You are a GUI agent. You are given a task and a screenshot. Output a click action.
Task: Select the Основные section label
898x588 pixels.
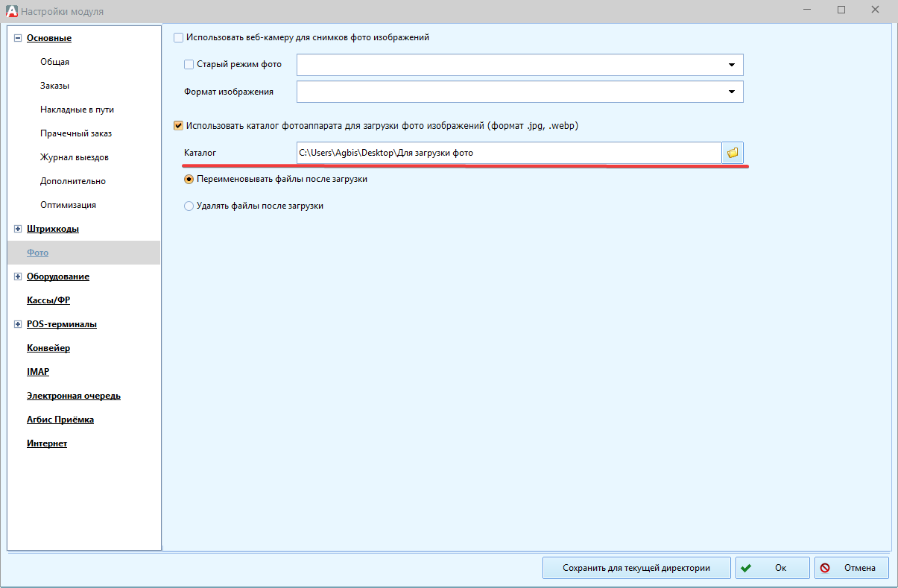pos(49,38)
